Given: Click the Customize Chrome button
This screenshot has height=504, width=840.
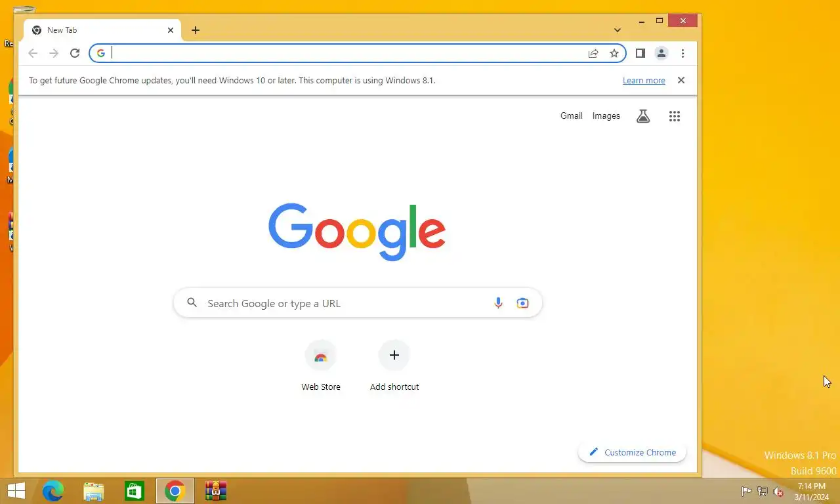Looking at the screenshot, I should pyautogui.click(x=632, y=452).
